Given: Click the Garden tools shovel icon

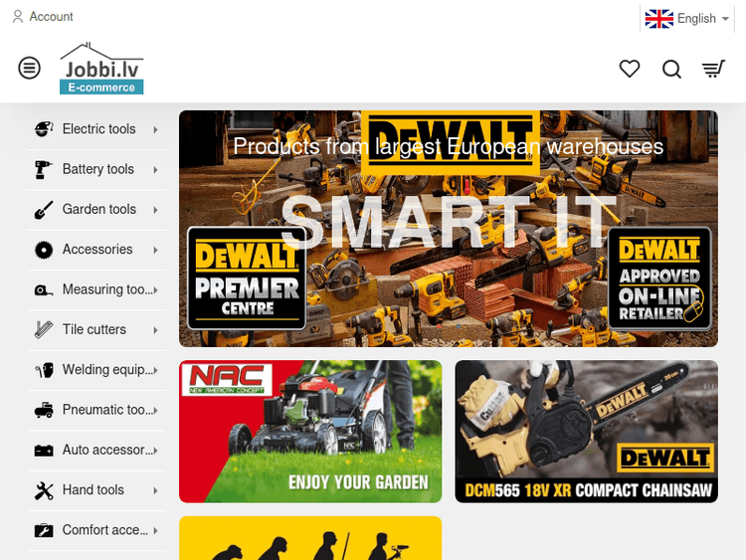Looking at the screenshot, I should [x=44, y=210].
